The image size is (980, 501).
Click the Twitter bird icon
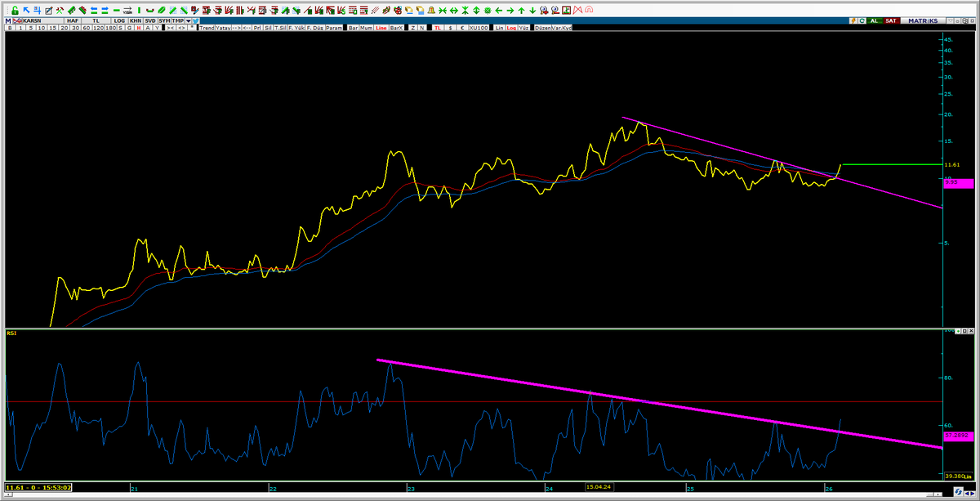(x=195, y=20)
